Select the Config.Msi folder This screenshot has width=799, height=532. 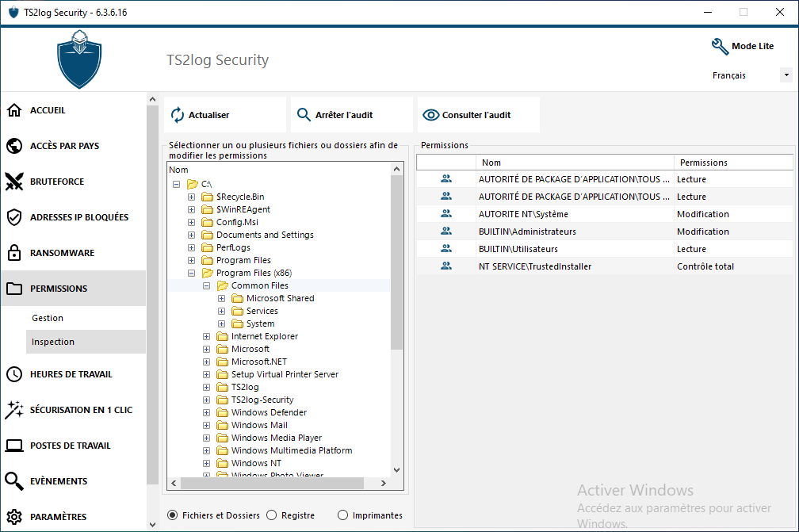click(x=238, y=222)
